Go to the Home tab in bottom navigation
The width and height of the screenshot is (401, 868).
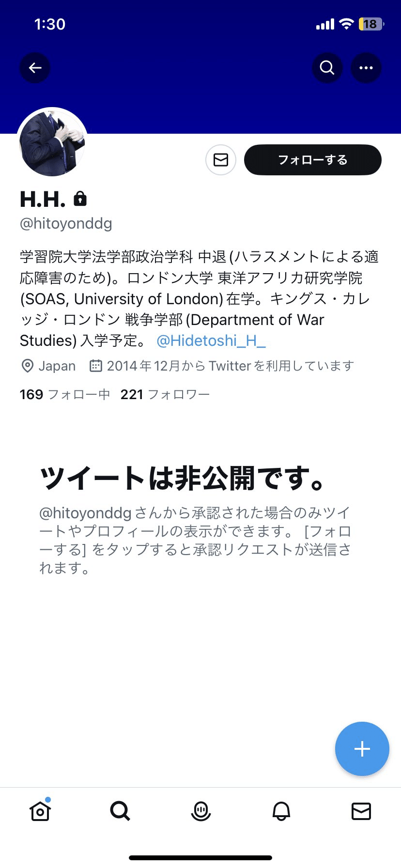[x=40, y=811]
